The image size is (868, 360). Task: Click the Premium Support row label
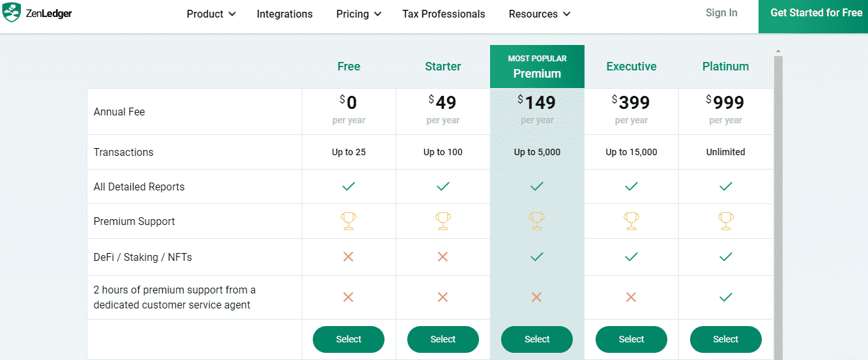pyautogui.click(x=134, y=221)
